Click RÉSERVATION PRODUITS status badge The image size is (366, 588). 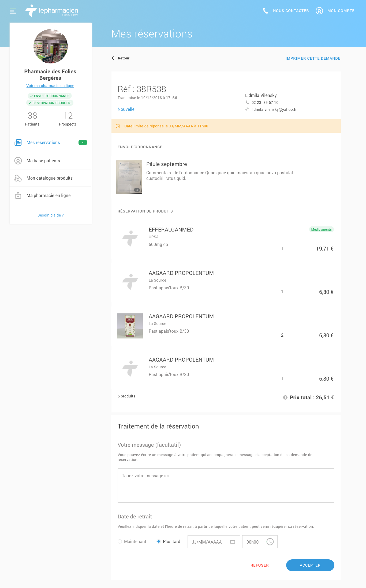[50, 103]
